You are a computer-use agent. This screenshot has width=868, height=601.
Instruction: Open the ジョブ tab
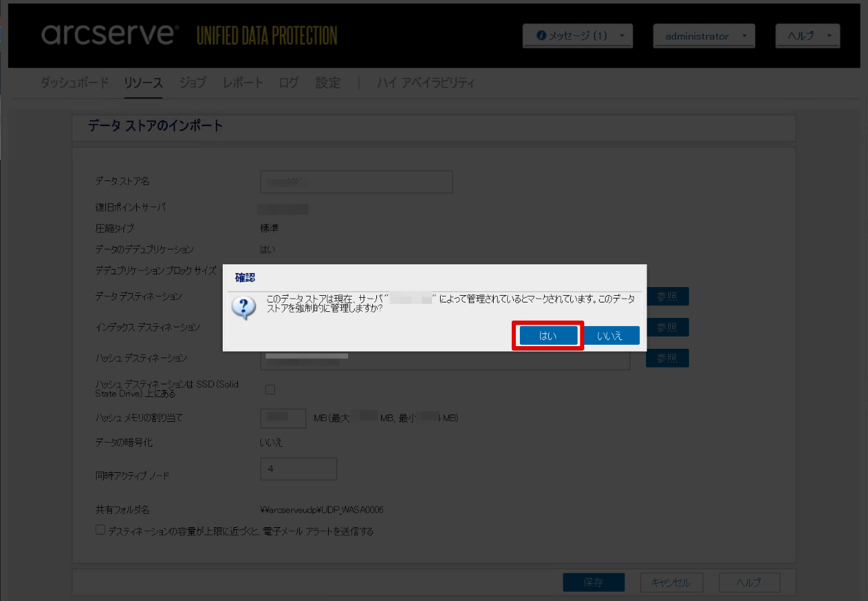pos(193,83)
